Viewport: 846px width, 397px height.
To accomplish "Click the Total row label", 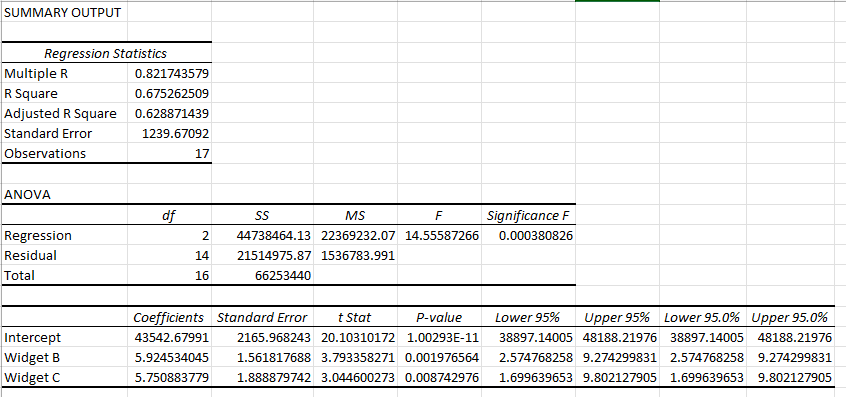I will coord(64,276).
